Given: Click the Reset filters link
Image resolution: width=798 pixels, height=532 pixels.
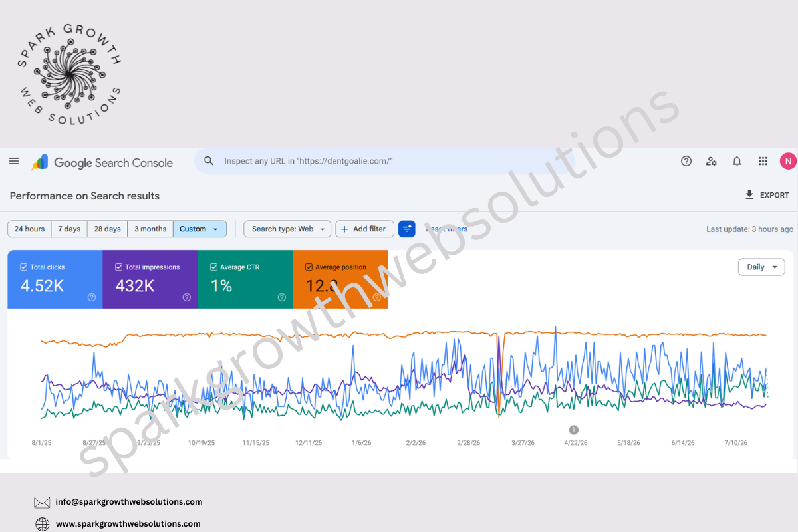Looking at the screenshot, I should (446, 229).
